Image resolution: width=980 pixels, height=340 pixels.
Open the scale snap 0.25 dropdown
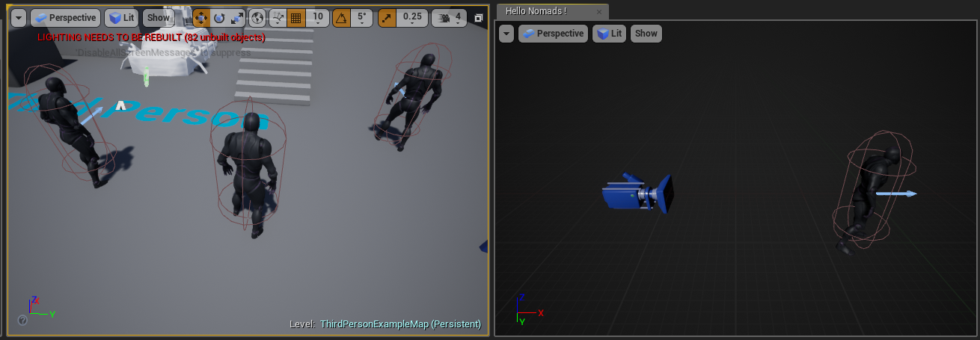coord(411,17)
